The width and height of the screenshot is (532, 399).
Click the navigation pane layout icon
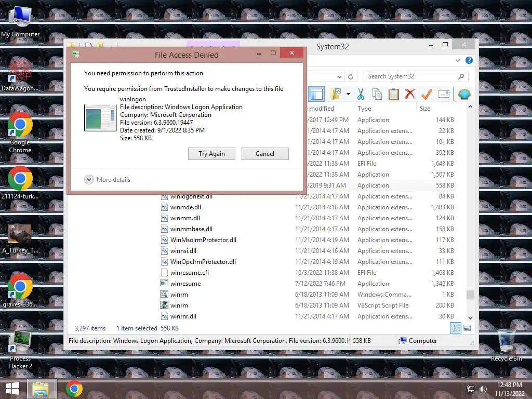(316, 94)
